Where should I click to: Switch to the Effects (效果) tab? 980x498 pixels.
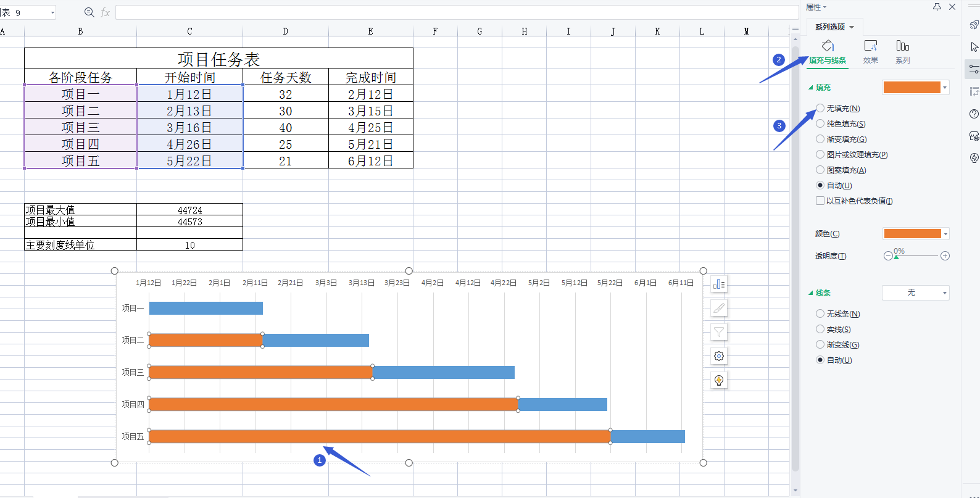tap(871, 52)
